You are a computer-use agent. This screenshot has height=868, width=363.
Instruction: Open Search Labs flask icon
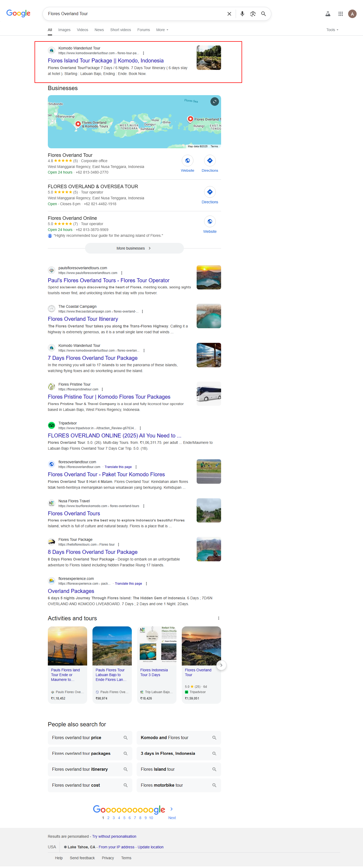328,14
